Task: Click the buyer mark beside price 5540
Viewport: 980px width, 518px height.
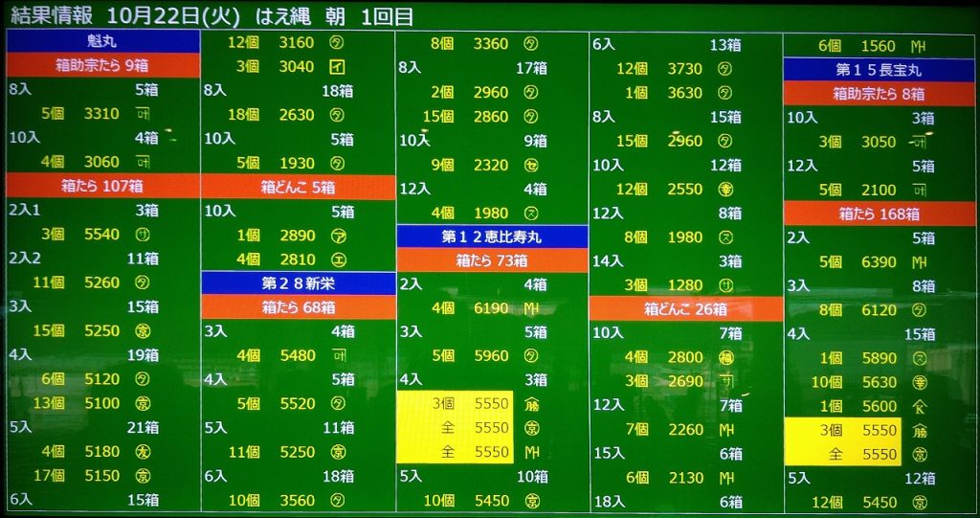Action: click(x=141, y=235)
